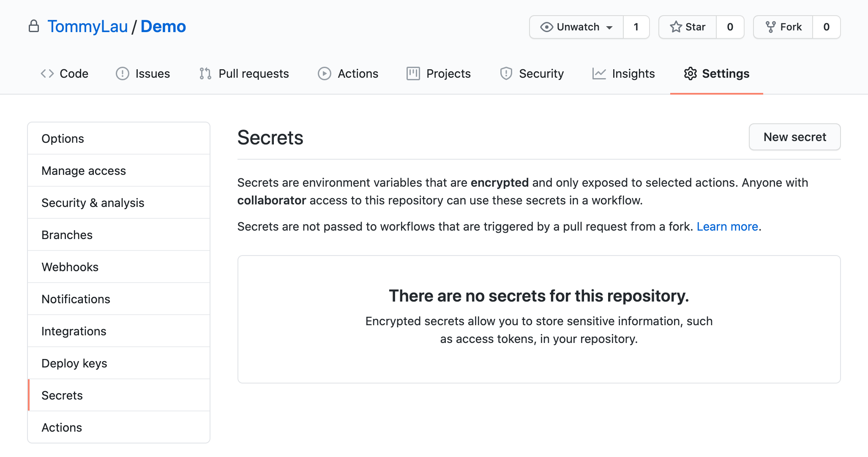The width and height of the screenshot is (868, 457).
Task: Click the Security shield icon
Action: (506, 73)
